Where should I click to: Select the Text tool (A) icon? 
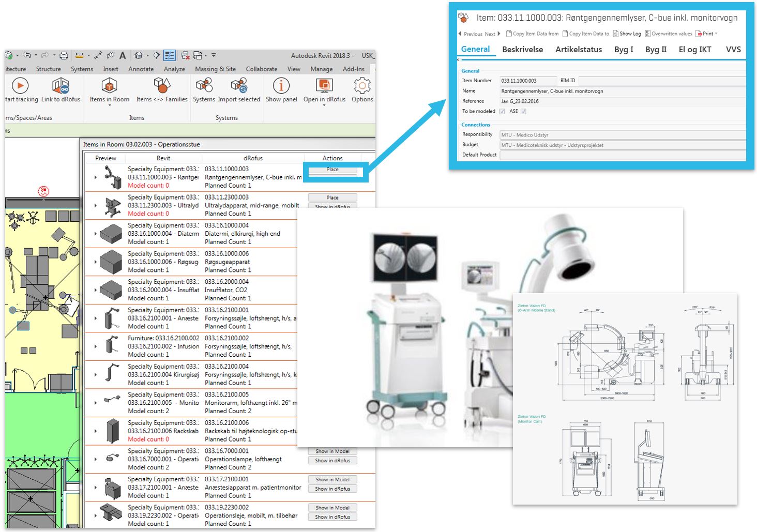(123, 55)
